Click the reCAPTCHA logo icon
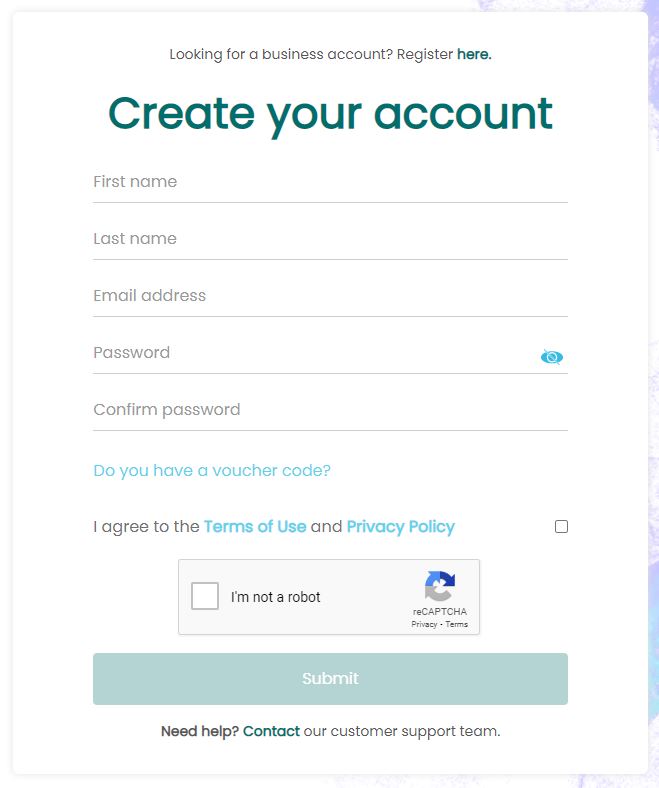The height and width of the screenshot is (788, 659). pos(439,586)
